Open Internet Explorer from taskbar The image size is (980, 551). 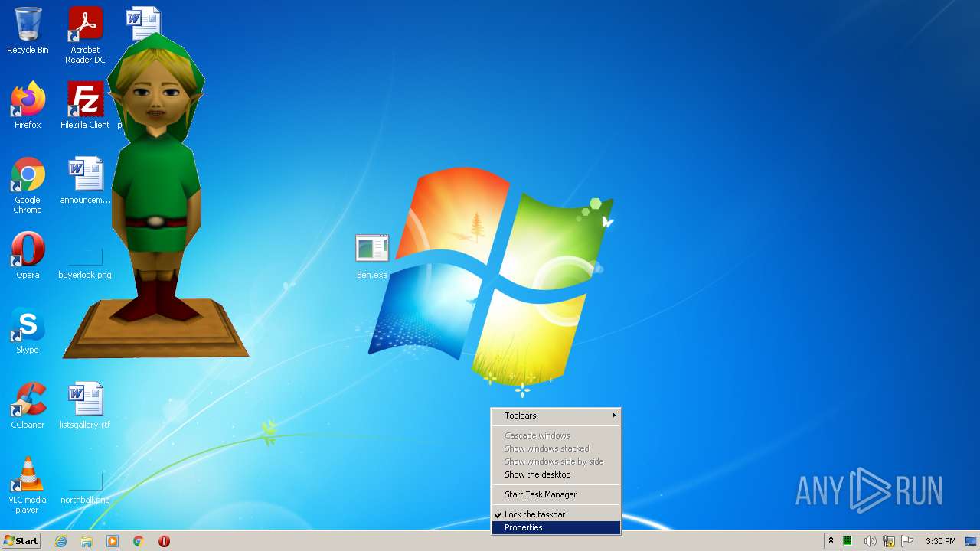[60, 541]
